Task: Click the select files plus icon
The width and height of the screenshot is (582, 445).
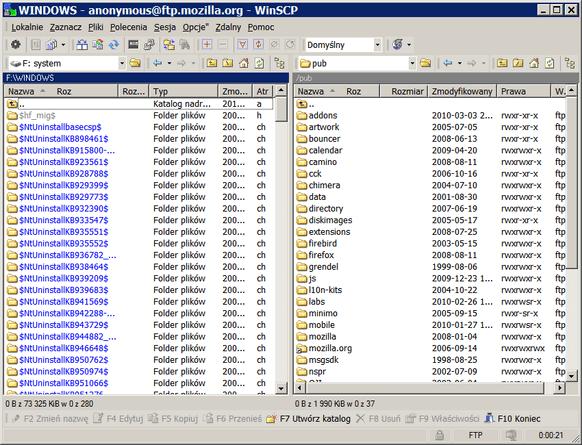Action: 207,45
